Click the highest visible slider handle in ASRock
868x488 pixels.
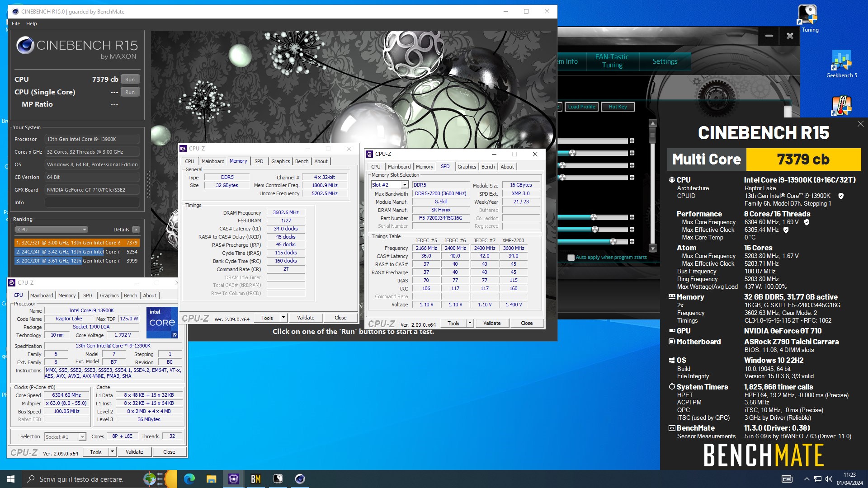tap(572, 153)
